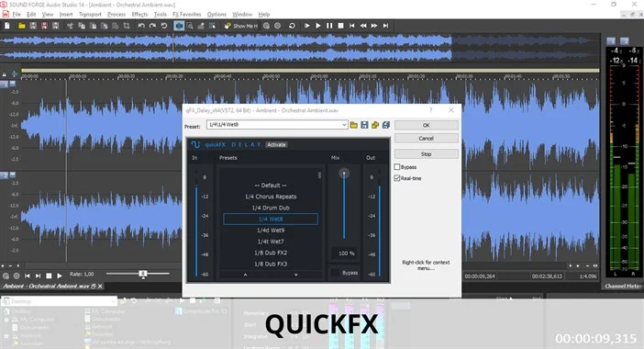Click the Show Me How toolbar icon

241,26
